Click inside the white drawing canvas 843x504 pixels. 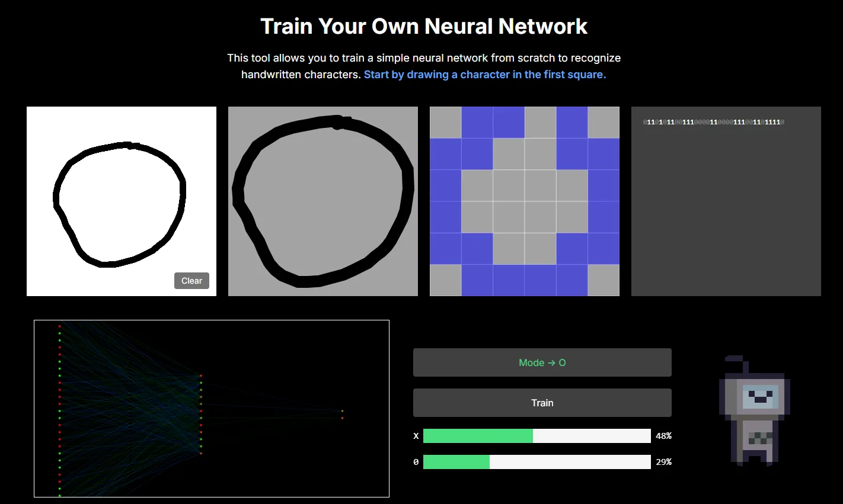click(121, 201)
